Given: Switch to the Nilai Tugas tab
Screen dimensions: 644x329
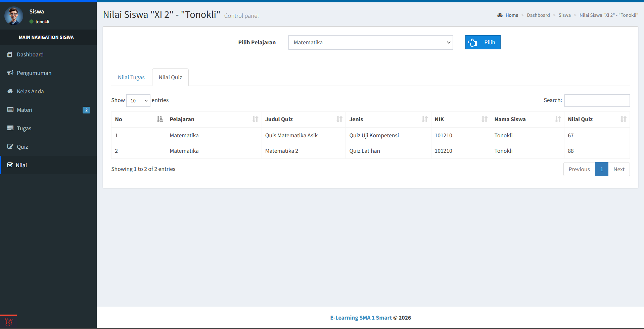Looking at the screenshot, I should pyautogui.click(x=131, y=77).
